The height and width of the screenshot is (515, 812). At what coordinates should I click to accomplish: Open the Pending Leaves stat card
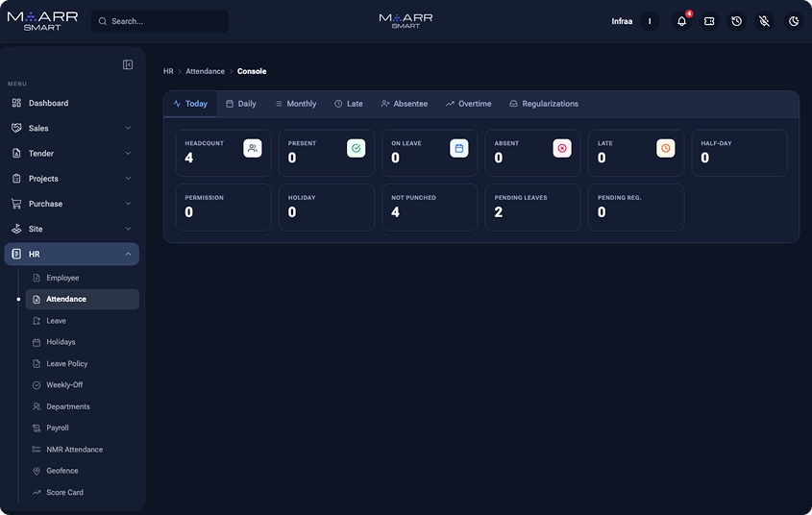click(533, 207)
